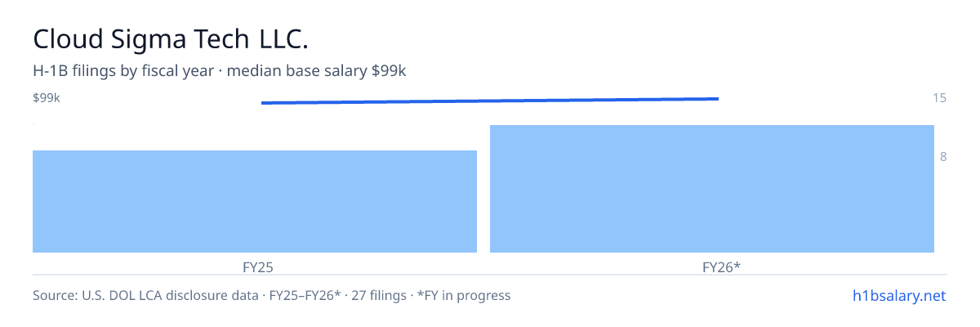Click the 8 right axis label

pyautogui.click(x=943, y=157)
